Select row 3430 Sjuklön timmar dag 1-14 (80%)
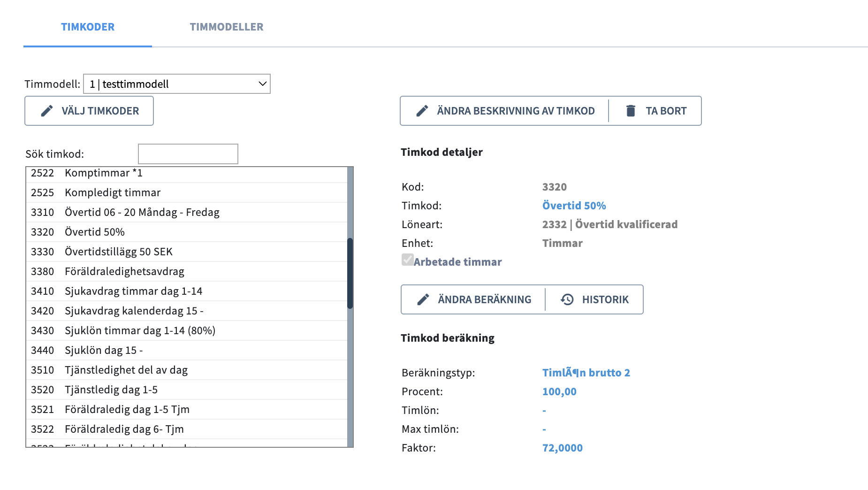The width and height of the screenshot is (868, 490). pos(187,330)
